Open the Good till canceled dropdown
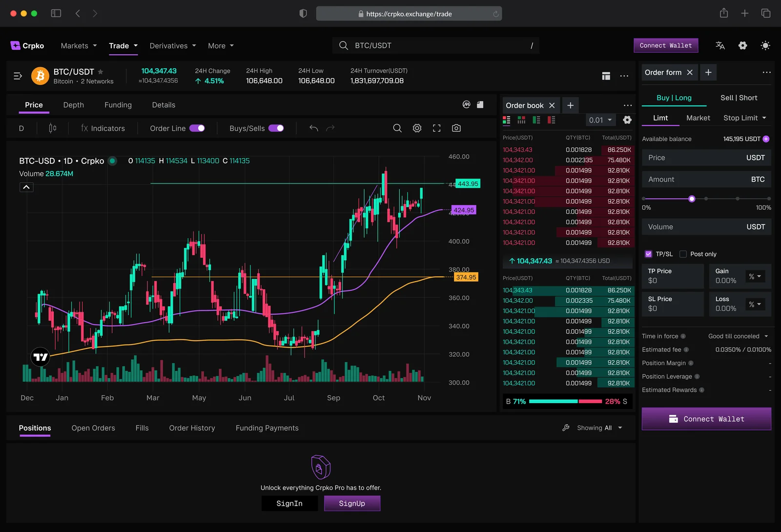This screenshot has height=532, width=781. (x=739, y=336)
